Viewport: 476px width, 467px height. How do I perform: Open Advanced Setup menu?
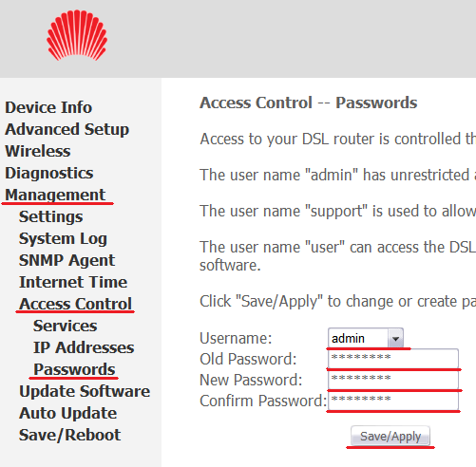pos(67,129)
